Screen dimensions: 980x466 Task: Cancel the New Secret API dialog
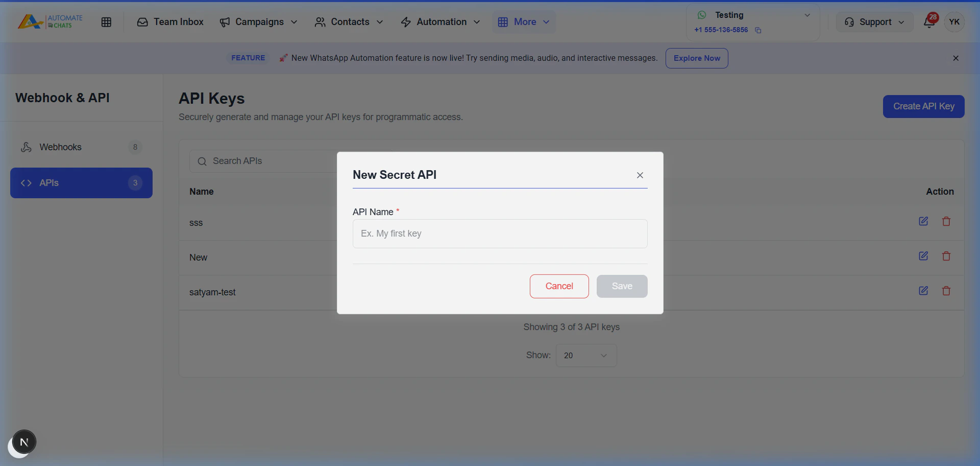pos(559,286)
